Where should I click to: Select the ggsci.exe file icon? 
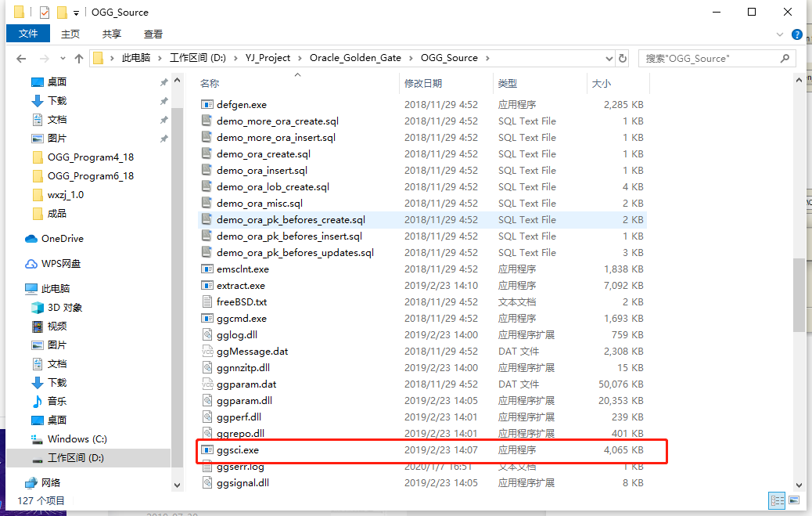[x=207, y=450]
